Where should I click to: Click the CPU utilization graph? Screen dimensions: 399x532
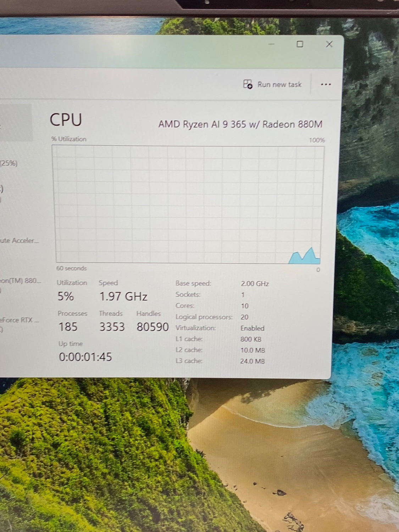click(188, 204)
